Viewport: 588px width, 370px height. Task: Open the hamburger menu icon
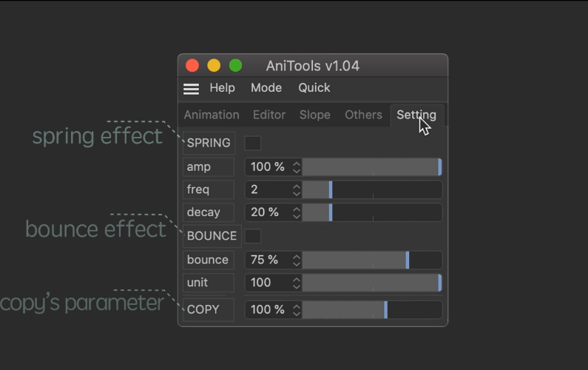pos(191,89)
